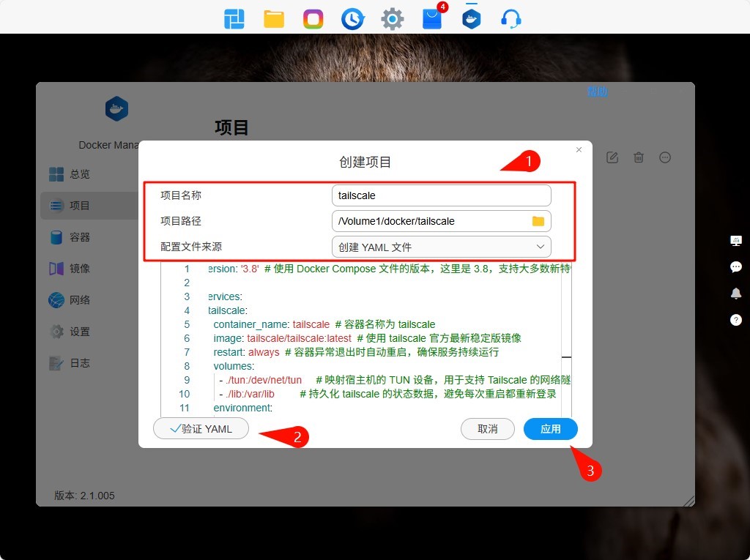Expand the 配置文件来源 dropdown
Image resolution: width=750 pixels, height=560 pixels.
pyautogui.click(x=441, y=247)
